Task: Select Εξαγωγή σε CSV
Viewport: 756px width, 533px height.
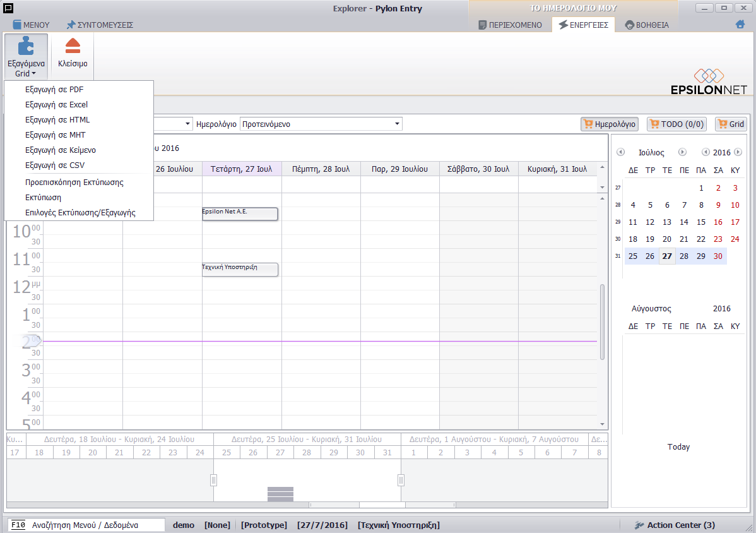Action: click(79, 165)
